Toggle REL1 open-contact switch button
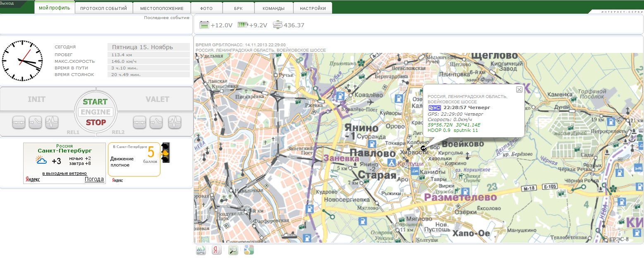Viewport: 644px width, 260px height. tap(35, 122)
